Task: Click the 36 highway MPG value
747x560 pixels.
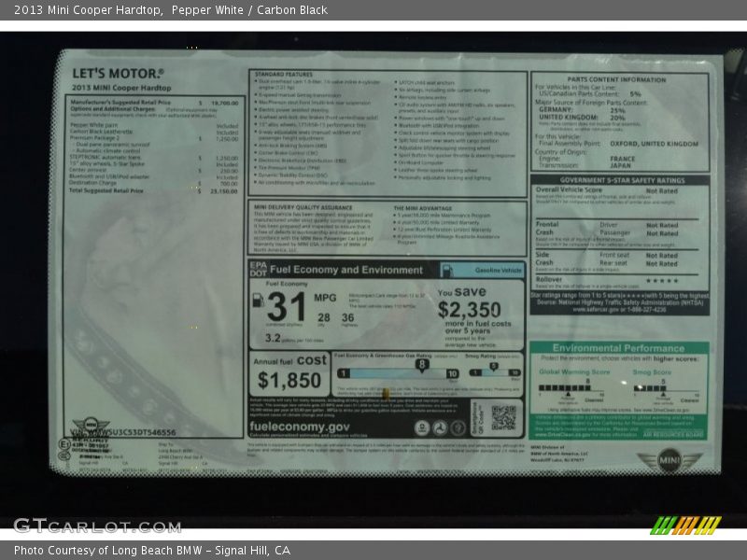Action: [x=347, y=317]
